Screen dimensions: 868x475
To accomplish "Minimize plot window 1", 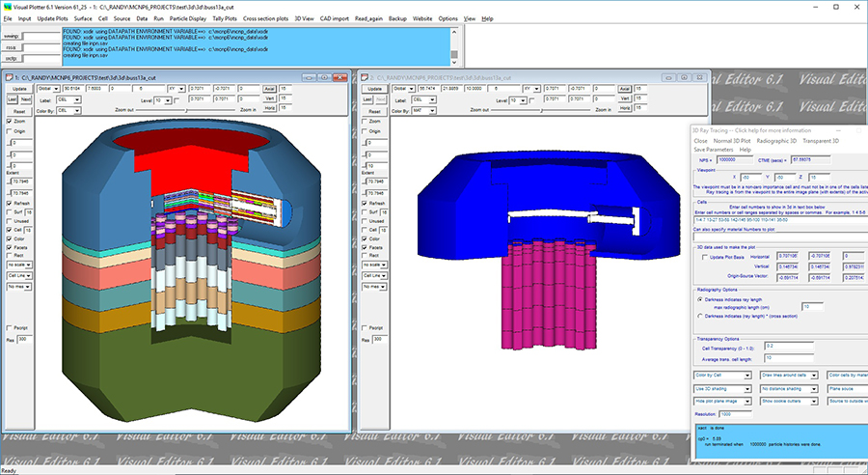I will point(309,77).
